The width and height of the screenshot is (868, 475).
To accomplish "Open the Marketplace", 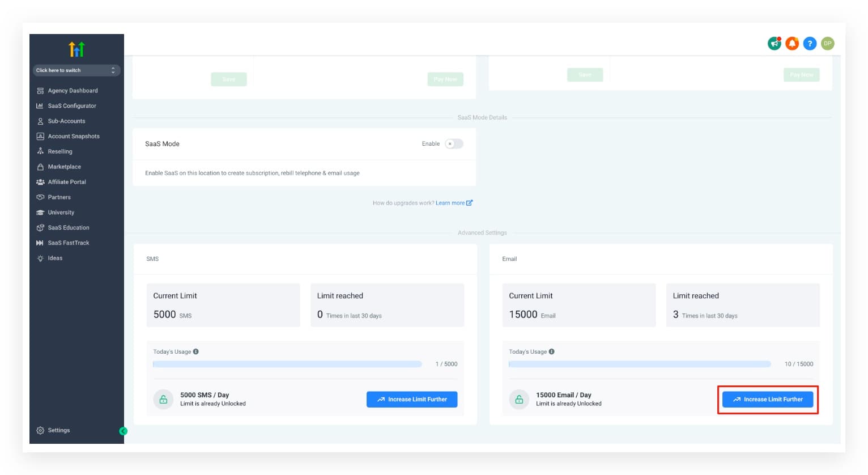I will click(63, 167).
